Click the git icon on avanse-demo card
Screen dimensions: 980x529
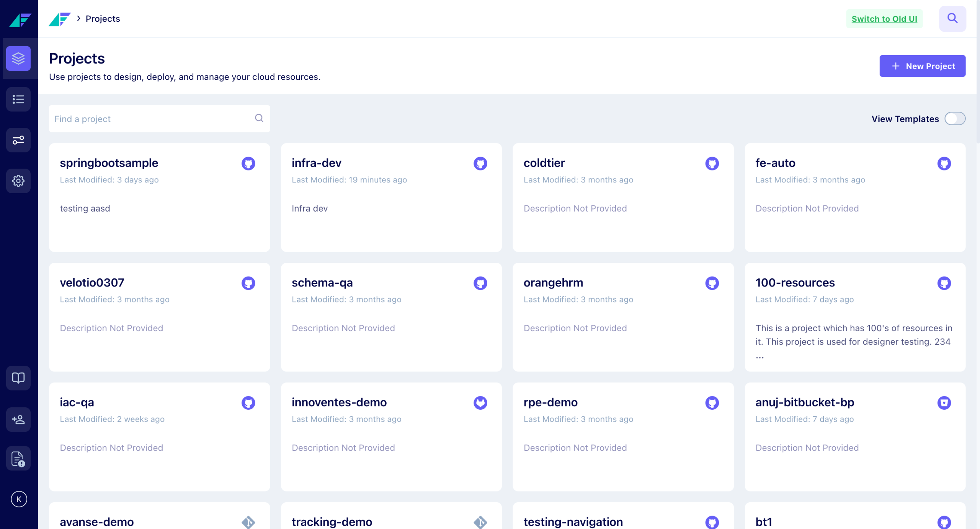point(248,522)
